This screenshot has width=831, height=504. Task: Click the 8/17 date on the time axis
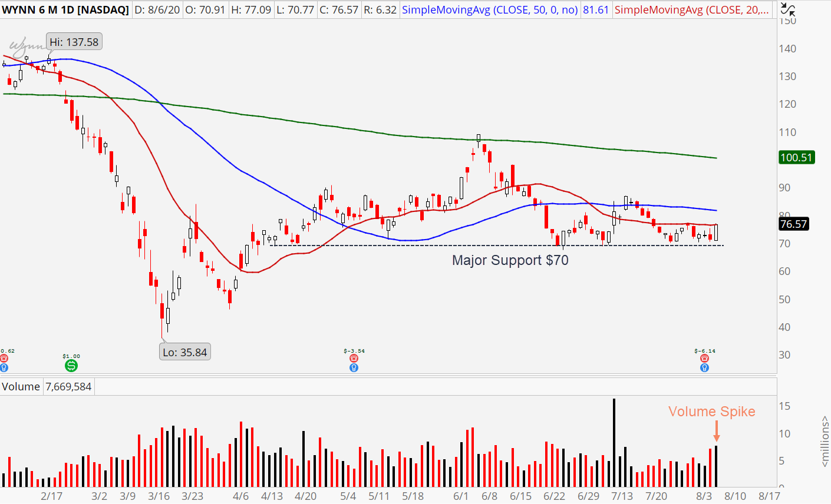tap(769, 496)
